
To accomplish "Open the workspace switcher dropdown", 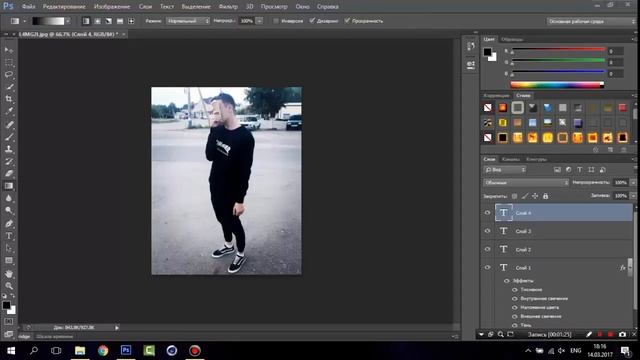I will click(590, 21).
